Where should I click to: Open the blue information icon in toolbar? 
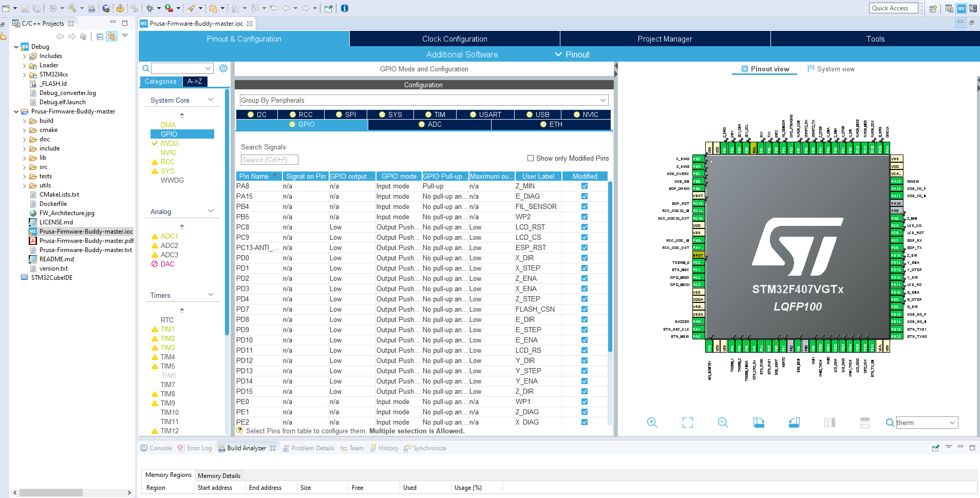click(345, 8)
